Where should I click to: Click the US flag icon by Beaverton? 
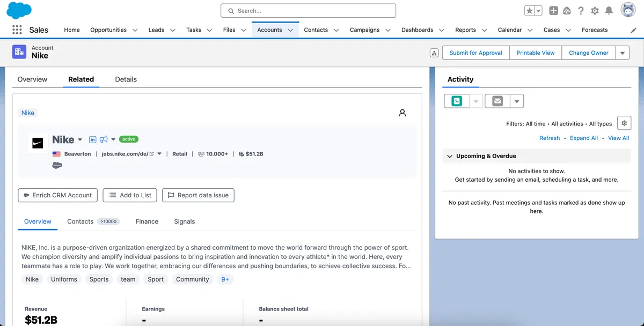click(x=56, y=154)
